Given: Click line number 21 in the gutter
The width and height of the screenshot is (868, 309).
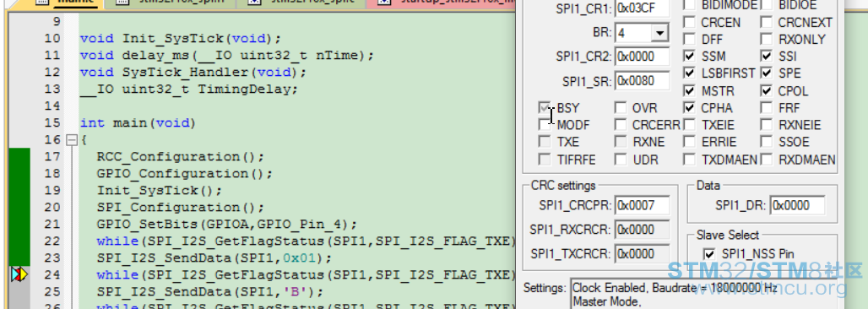Looking at the screenshot, I should pos(52,225).
